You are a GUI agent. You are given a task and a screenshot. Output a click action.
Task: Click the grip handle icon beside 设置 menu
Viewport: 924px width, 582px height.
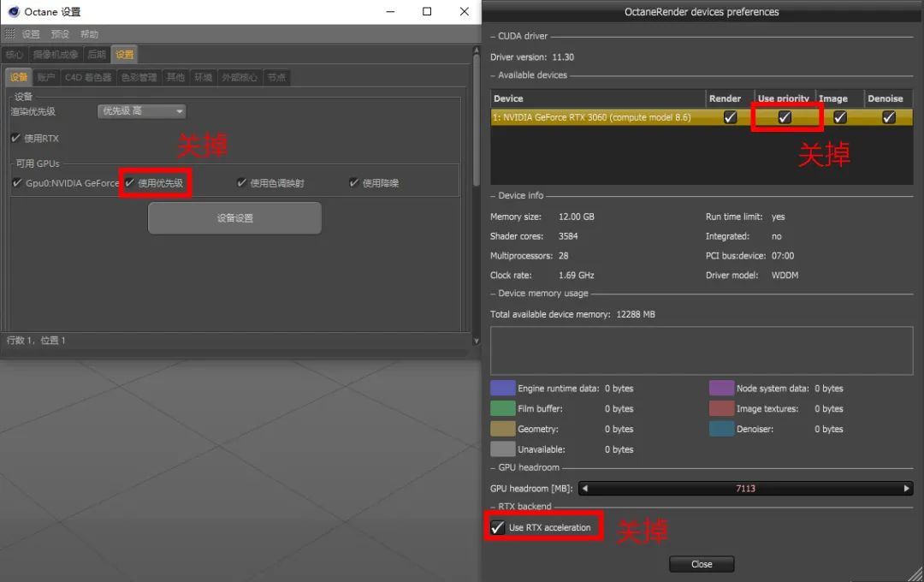tap(10, 34)
